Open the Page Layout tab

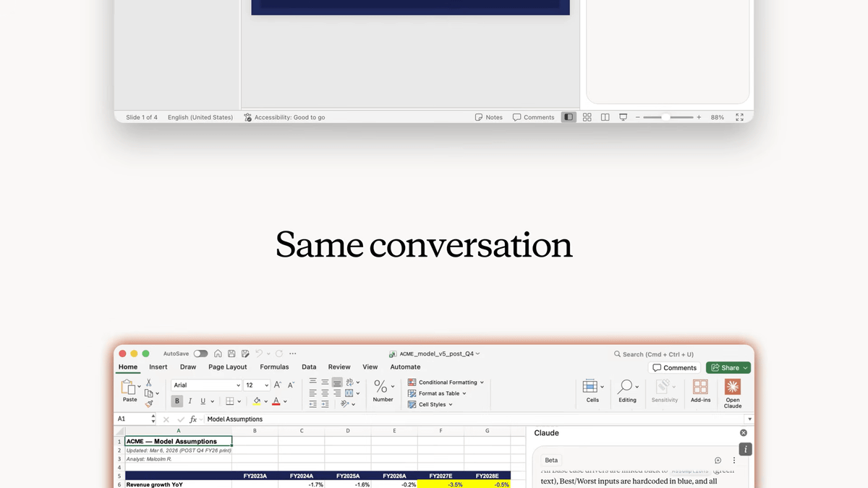click(227, 367)
